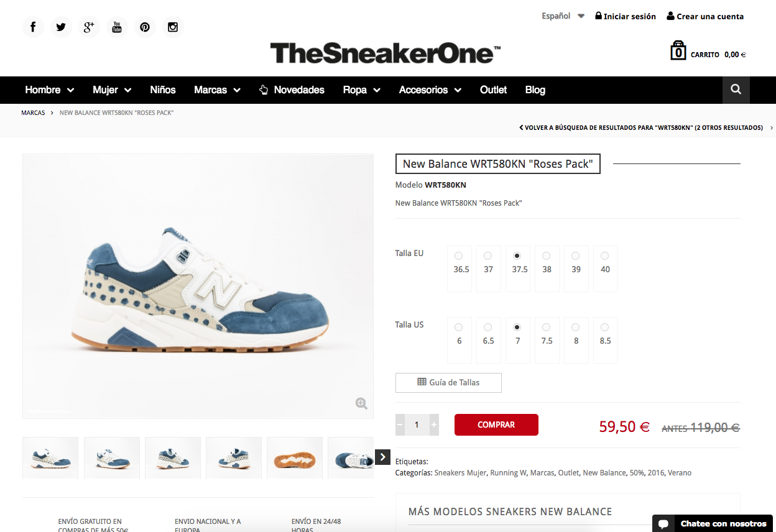The height and width of the screenshot is (532, 776).
Task: Go to the Outlet menu item
Action: click(x=493, y=90)
